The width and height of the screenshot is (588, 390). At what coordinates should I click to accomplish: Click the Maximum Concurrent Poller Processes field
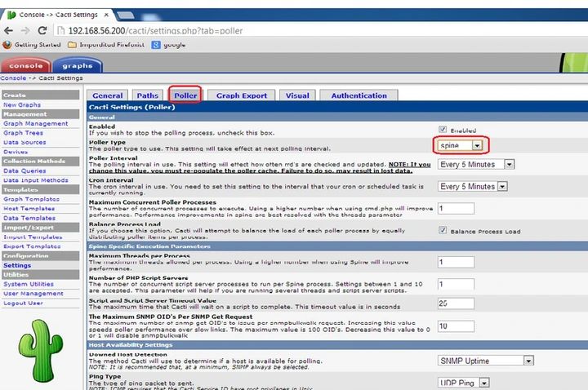456,208
